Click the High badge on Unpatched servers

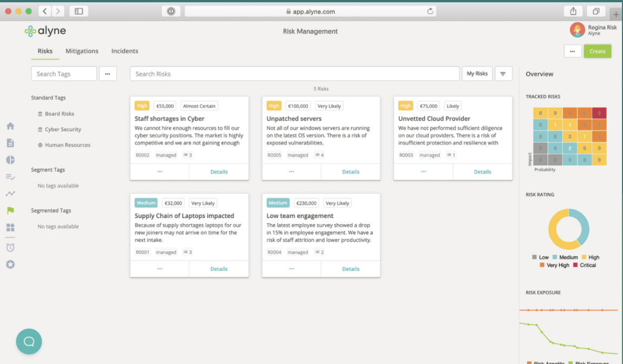click(x=274, y=106)
